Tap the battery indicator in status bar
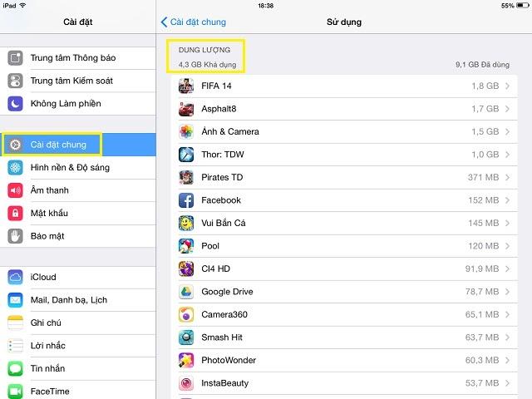 [x=522, y=6]
